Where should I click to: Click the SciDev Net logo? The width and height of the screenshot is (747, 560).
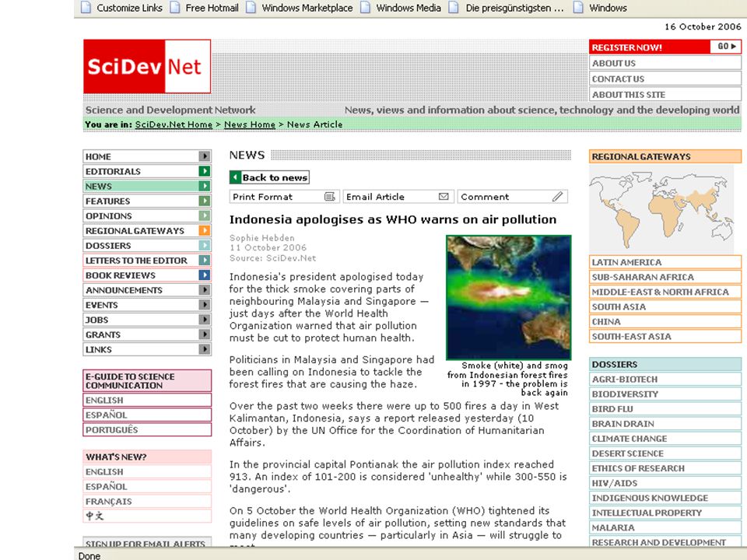(147, 66)
